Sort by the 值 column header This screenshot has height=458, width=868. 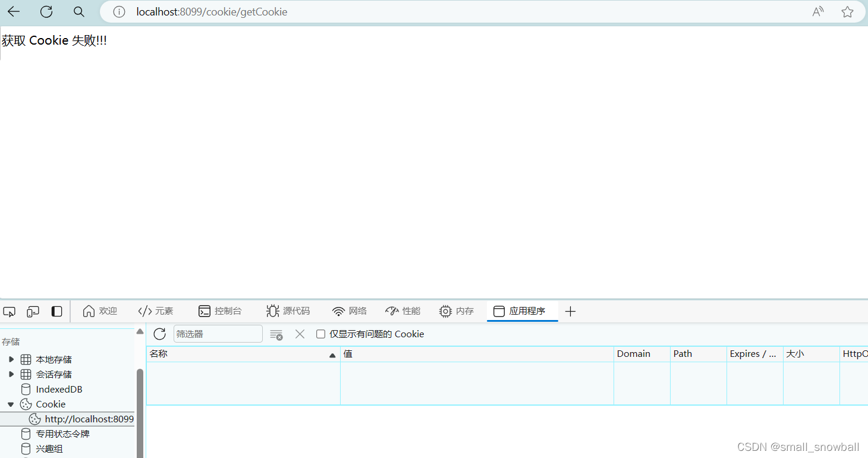coord(477,354)
